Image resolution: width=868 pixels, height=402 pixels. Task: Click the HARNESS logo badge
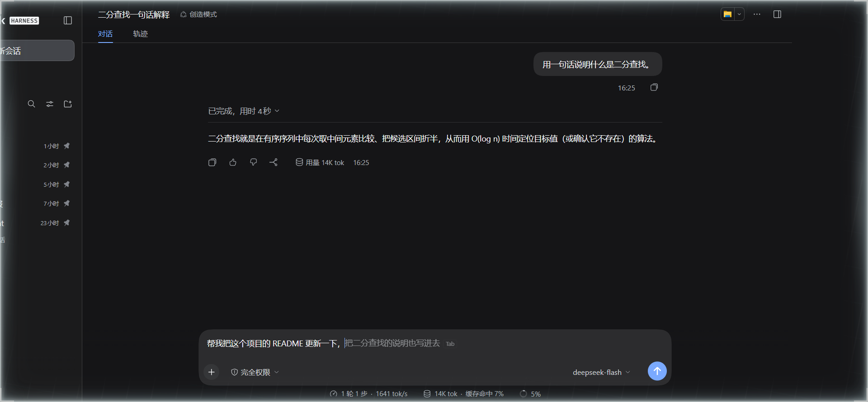click(24, 21)
